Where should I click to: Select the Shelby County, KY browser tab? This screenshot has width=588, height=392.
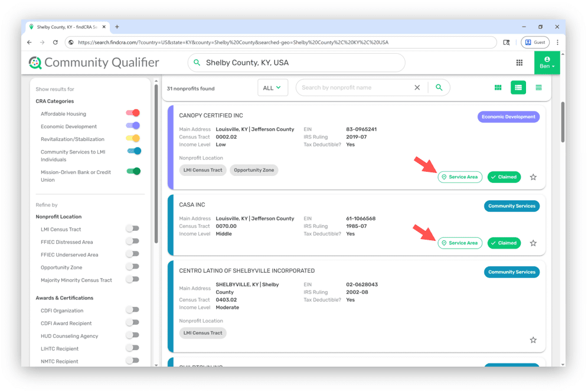pos(67,27)
